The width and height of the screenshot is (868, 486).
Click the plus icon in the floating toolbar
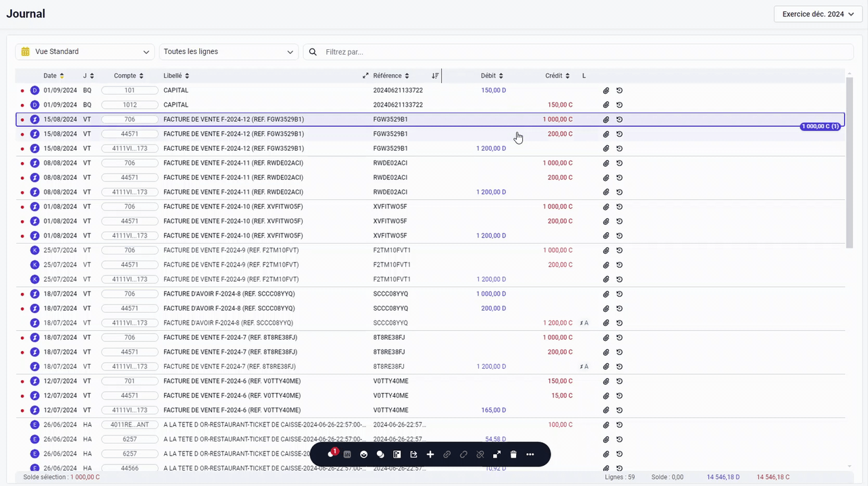coord(430,454)
